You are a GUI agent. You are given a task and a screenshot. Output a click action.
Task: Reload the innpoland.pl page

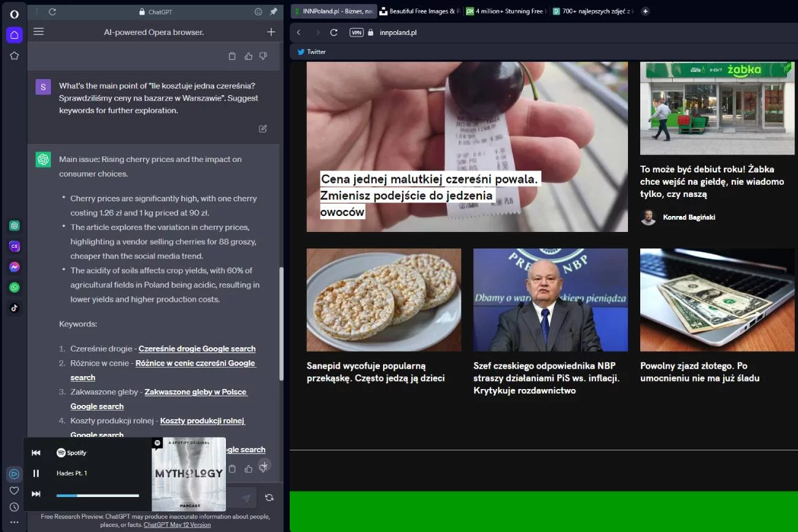point(334,33)
